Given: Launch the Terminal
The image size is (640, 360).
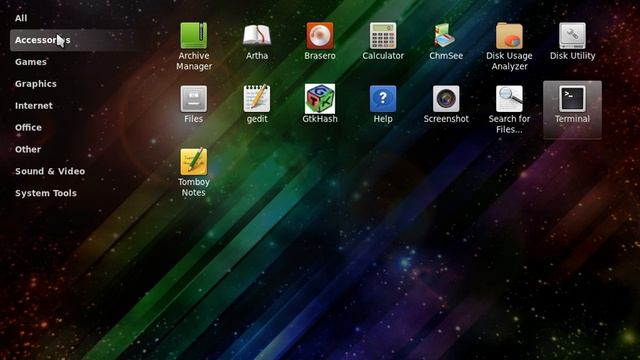Looking at the screenshot, I should (572, 109).
